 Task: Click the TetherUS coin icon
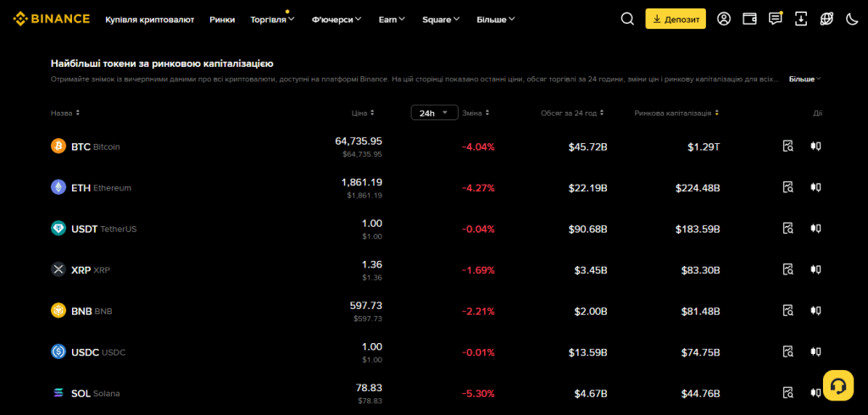[x=58, y=229]
